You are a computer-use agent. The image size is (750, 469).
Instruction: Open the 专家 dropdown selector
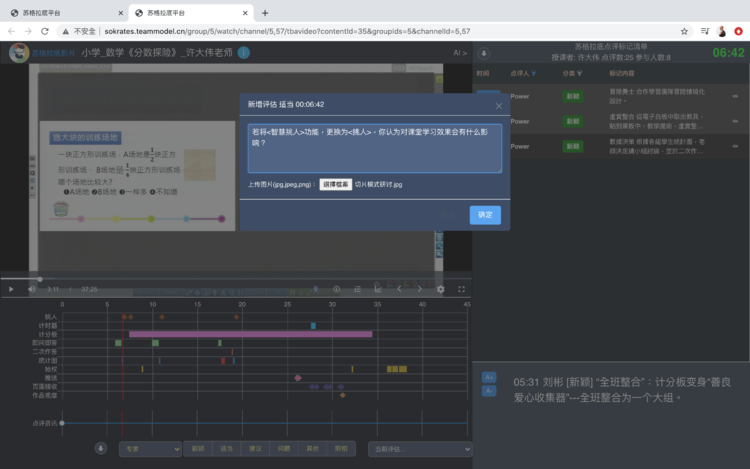coord(150,449)
